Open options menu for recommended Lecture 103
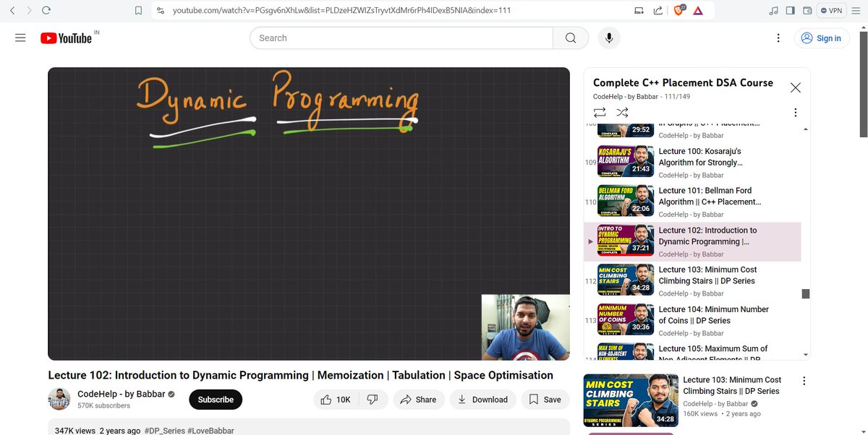 click(x=804, y=381)
